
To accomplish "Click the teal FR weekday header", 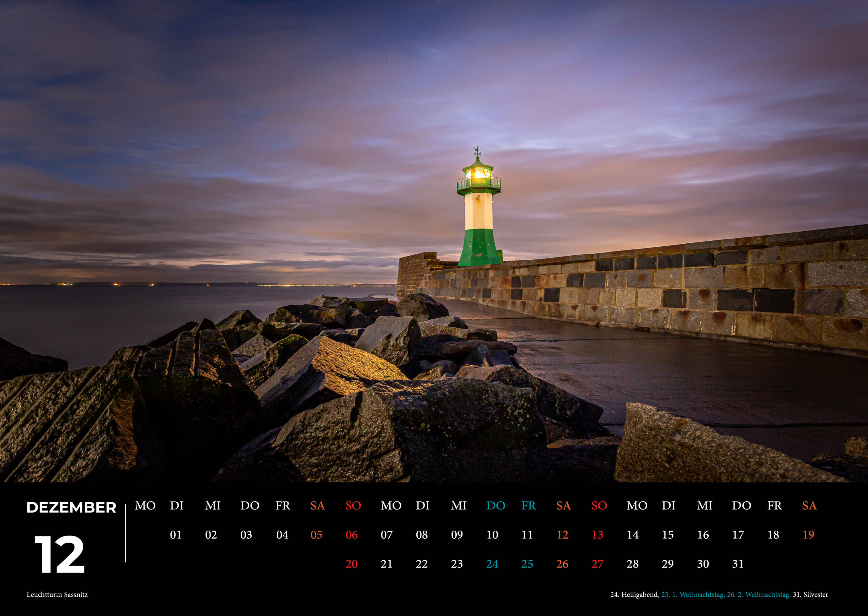I will (528, 505).
